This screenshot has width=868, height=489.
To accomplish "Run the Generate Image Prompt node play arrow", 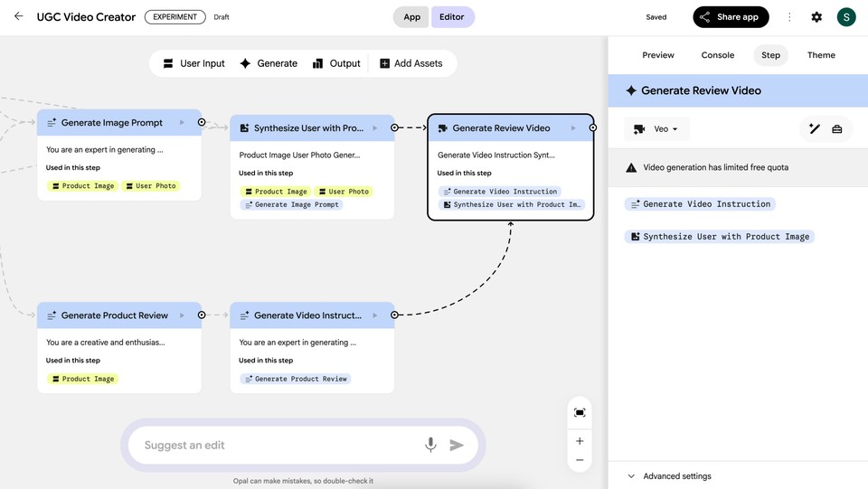I will pyautogui.click(x=182, y=123).
